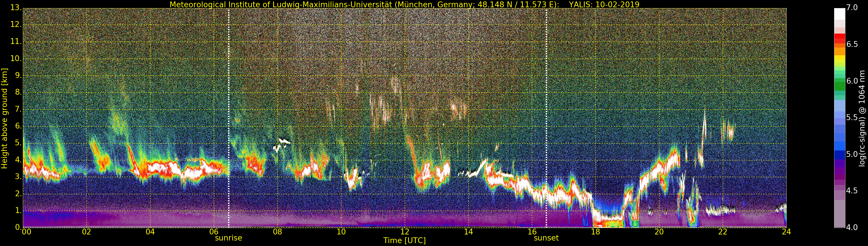
Task: Click the '13.' tick on the height axis
Action: point(16,8)
